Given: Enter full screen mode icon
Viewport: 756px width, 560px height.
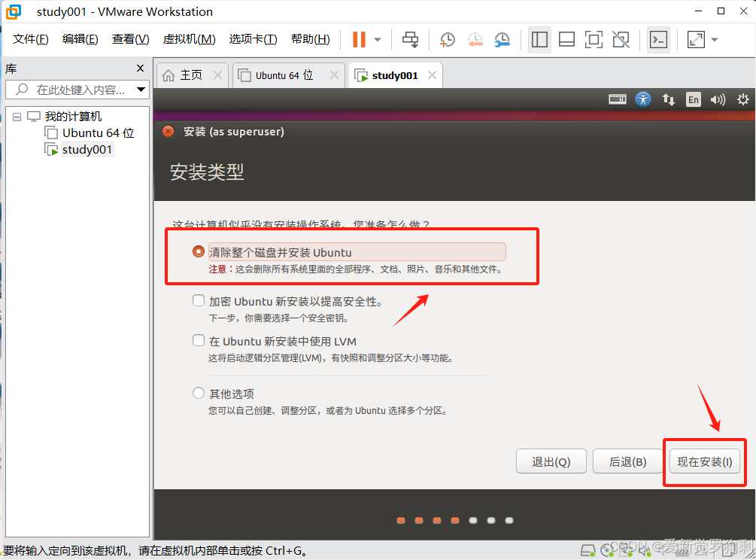Looking at the screenshot, I should click(594, 40).
